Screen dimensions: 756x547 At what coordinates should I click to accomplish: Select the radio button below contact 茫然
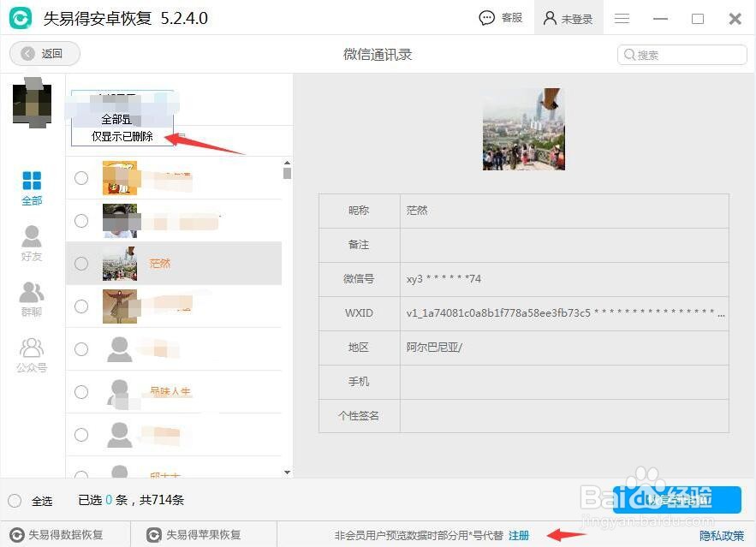[x=81, y=306]
